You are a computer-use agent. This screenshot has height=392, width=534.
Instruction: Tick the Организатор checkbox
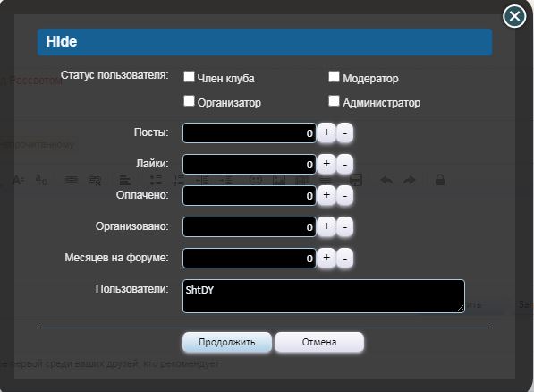pos(189,100)
